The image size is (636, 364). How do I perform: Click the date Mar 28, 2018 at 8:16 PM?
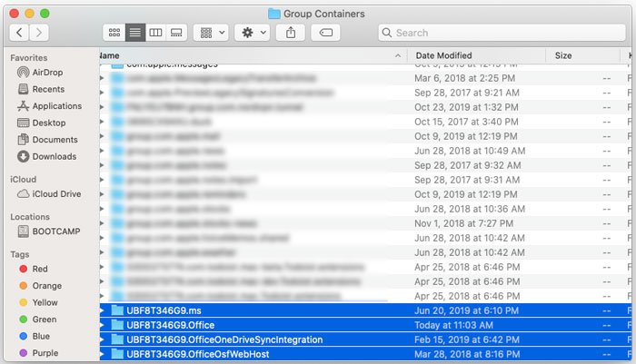coord(467,354)
